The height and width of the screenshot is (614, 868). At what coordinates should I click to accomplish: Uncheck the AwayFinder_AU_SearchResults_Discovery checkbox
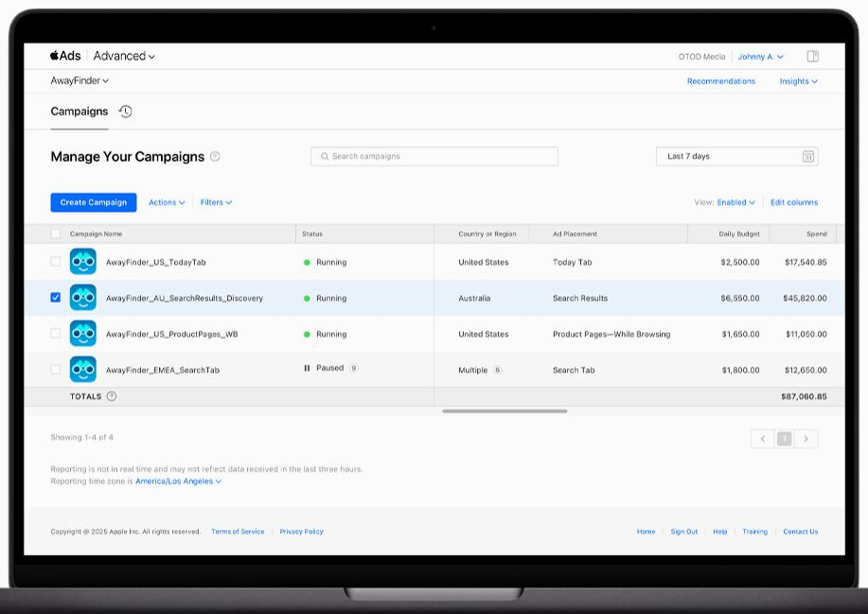coord(55,297)
